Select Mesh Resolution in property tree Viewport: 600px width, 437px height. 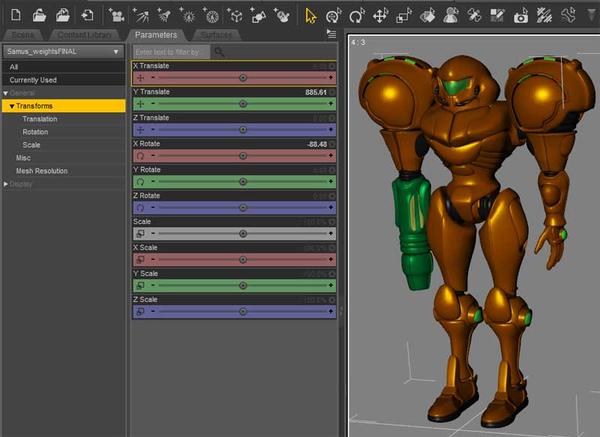click(42, 171)
